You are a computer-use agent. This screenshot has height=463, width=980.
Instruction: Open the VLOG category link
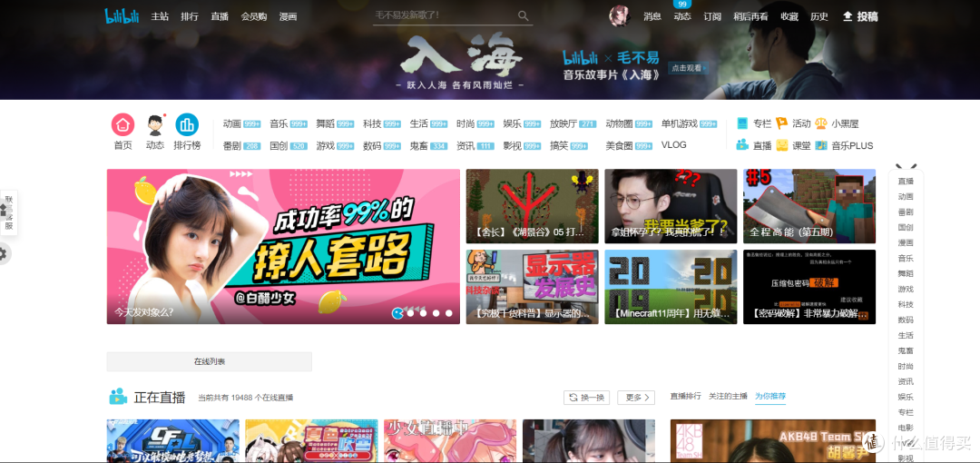click(673, 144)
